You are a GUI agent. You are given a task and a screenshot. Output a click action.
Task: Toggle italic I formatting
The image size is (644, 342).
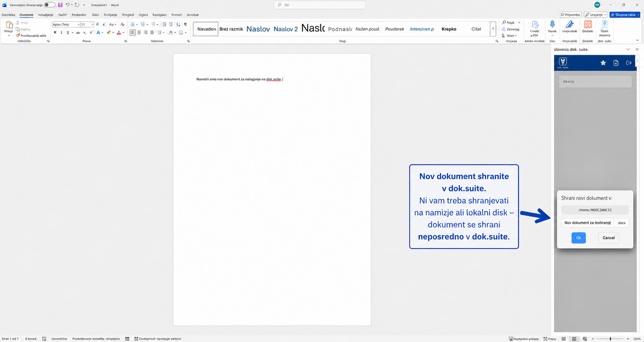(61, 33)
